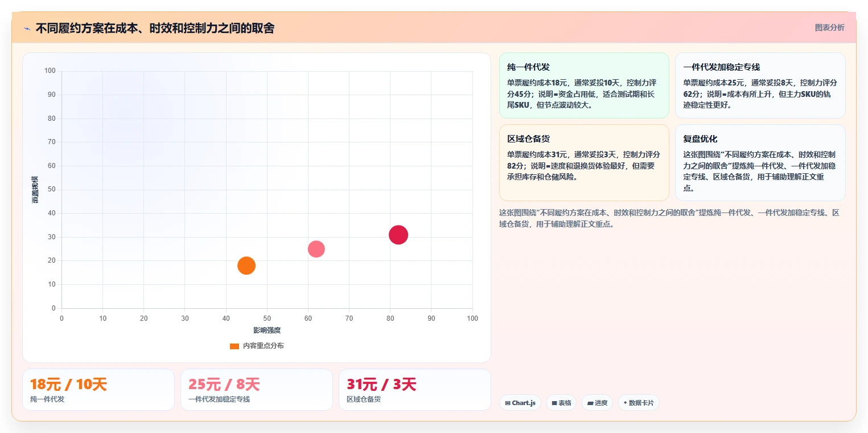Viewport: 868px width, 433px height.
Task: Open the 纯一件代发 info card
Action: pos(584,85)
